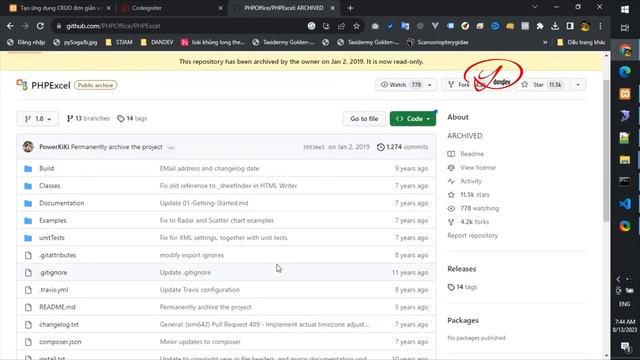Open the README.md file
This screenshot has height=360, width=640.
[x=57, y=307]
